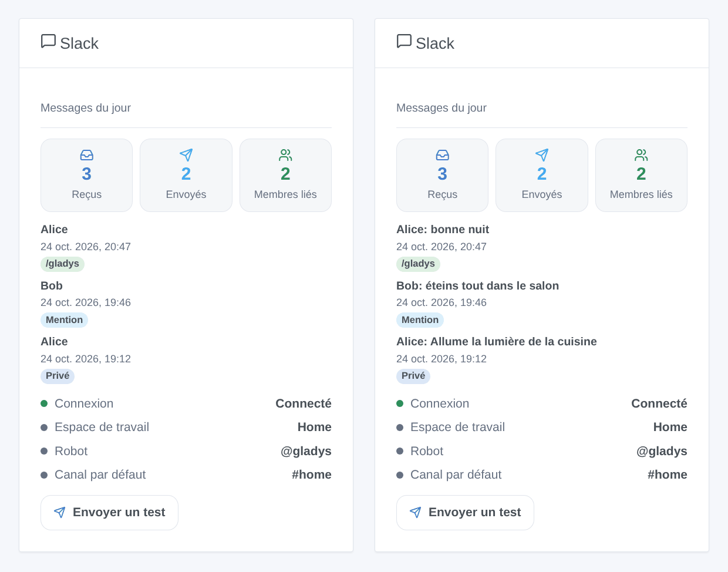Select the Envoyés stat tile in right card

[x=542, y=175]
